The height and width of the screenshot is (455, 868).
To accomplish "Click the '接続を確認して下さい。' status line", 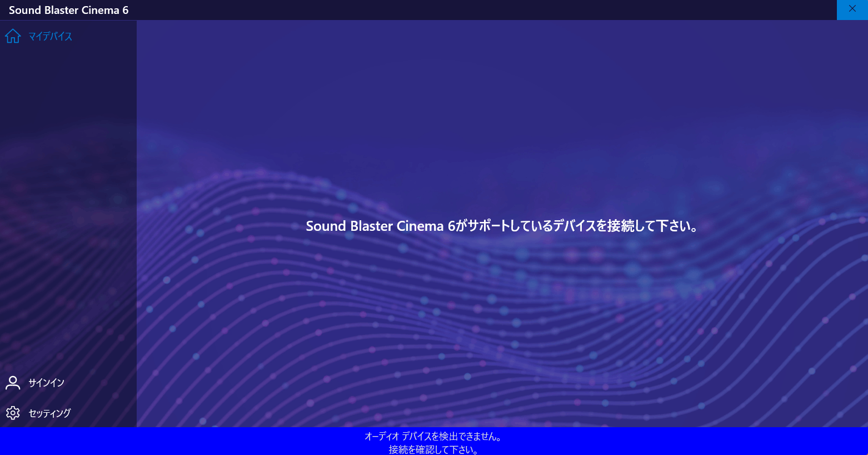I will coord(433,449).
